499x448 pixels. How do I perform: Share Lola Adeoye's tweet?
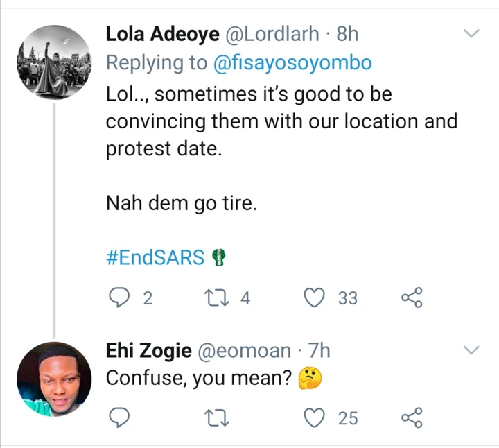(412, 298)
